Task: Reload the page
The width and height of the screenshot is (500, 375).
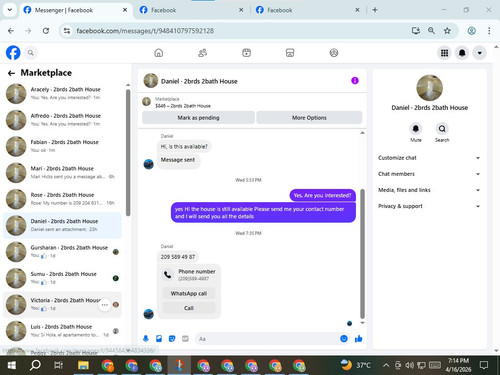Action: click(46, 31)
